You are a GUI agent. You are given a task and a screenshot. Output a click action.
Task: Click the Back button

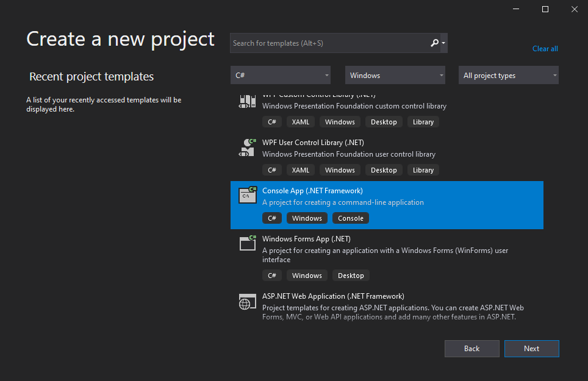471,349
